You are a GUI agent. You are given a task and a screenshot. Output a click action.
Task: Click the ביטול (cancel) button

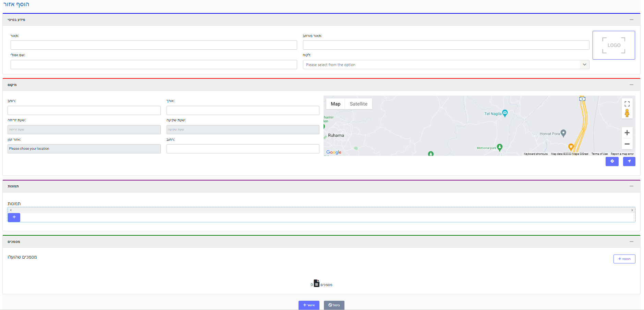[334, 305]
